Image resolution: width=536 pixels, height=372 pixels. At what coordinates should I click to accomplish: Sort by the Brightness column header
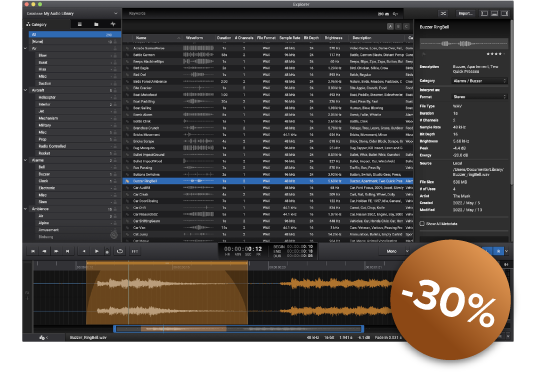click(x=334, y=38)
